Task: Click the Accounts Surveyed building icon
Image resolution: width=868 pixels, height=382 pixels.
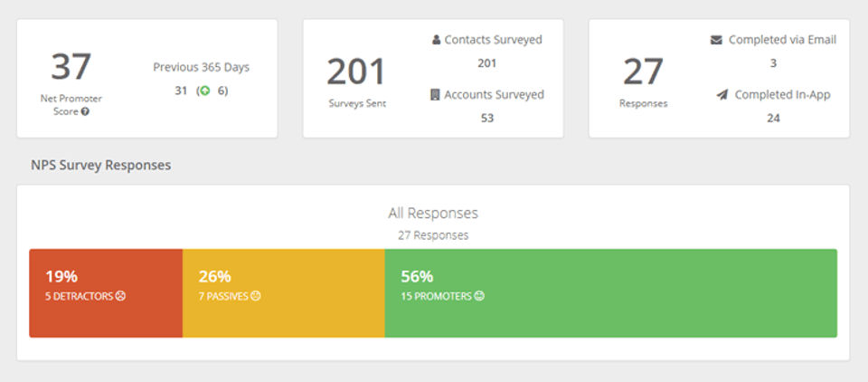Action: (x=435, y=95)
